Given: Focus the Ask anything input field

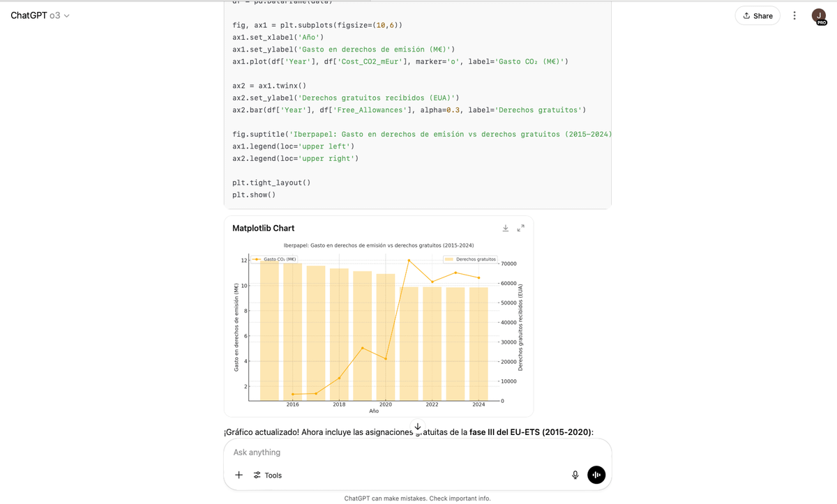Looking at the screenshot, I should (x=417, y=452).
